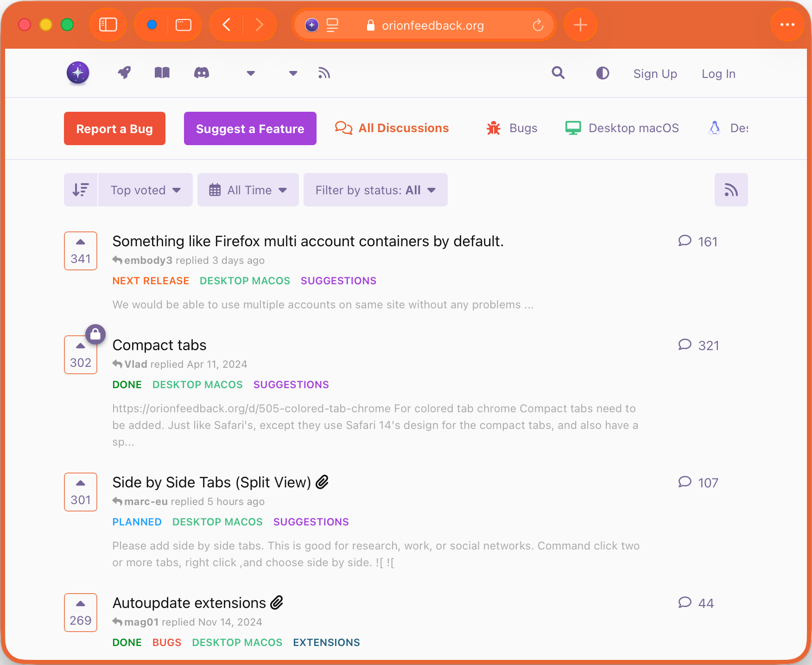Click the blue circle toolbar icon
812x665 pixels.
(152, 25)
